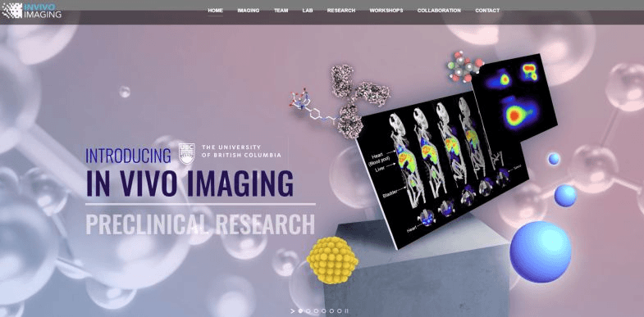Screen dimensions: 644x317
Task: Click the UBC crest logo
Action: (186, 154)
